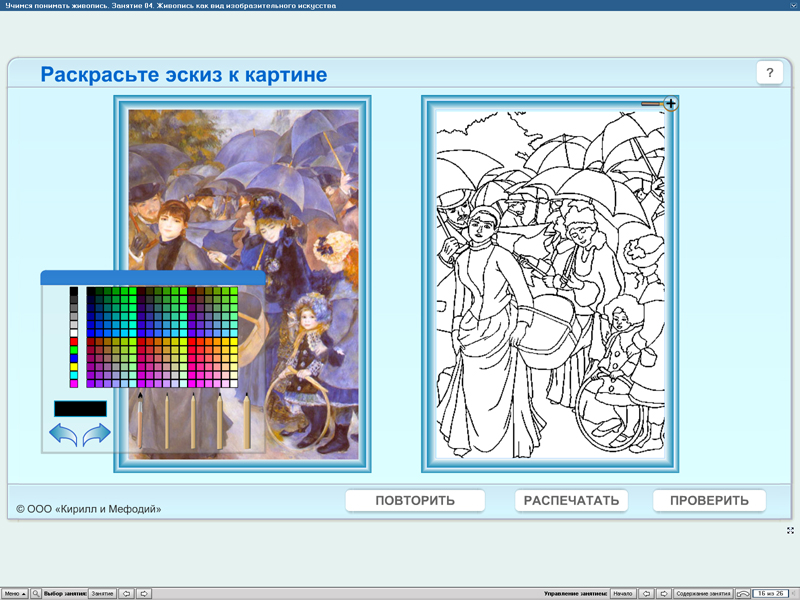The height and width of the screenshot is (600, 800).
Task: Click the ПОВТОРИТЬ button
Action: click(x=415, y=501)
